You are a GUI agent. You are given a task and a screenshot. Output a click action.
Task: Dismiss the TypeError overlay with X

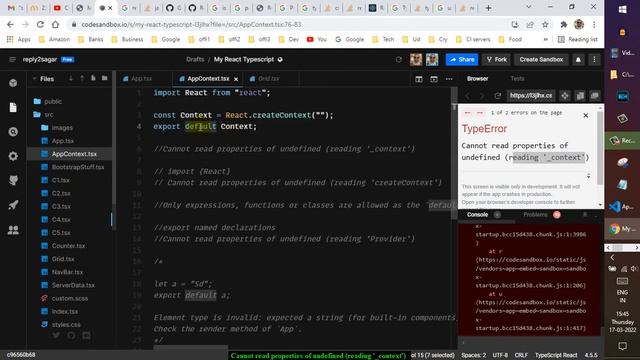click(586, 116)
